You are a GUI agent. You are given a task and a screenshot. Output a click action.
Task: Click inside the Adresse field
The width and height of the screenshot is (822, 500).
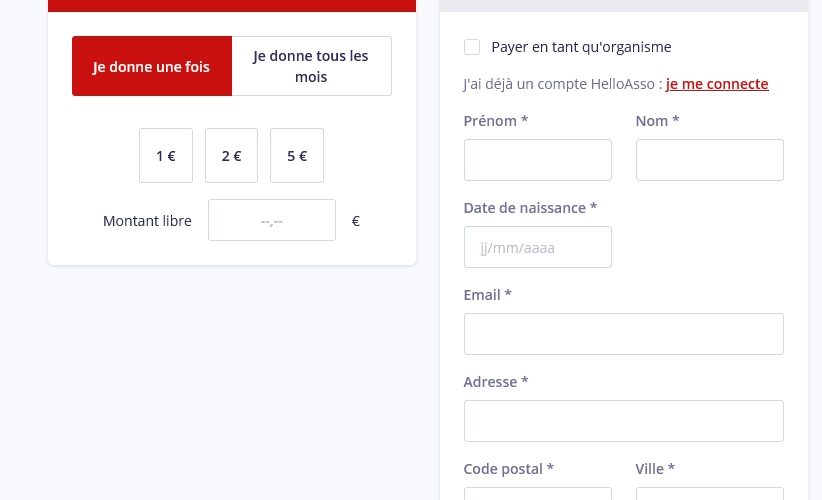[623, 421]
